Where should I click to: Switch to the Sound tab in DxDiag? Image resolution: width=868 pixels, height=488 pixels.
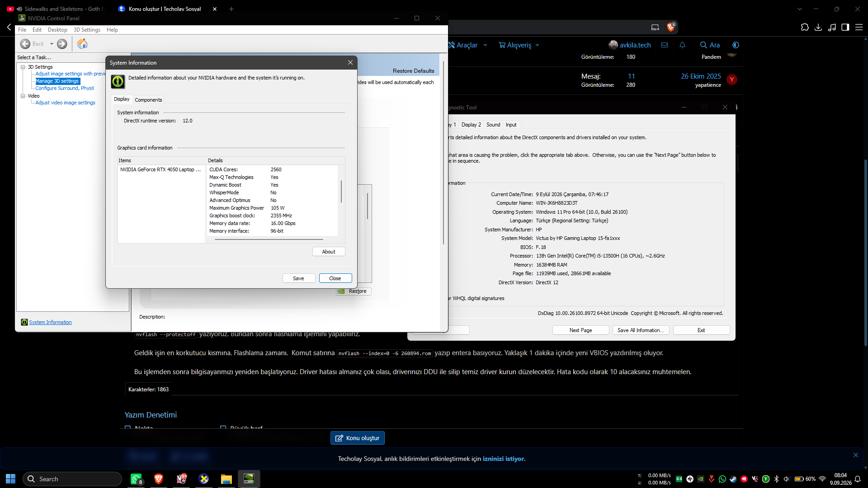(x=493, y=125)
